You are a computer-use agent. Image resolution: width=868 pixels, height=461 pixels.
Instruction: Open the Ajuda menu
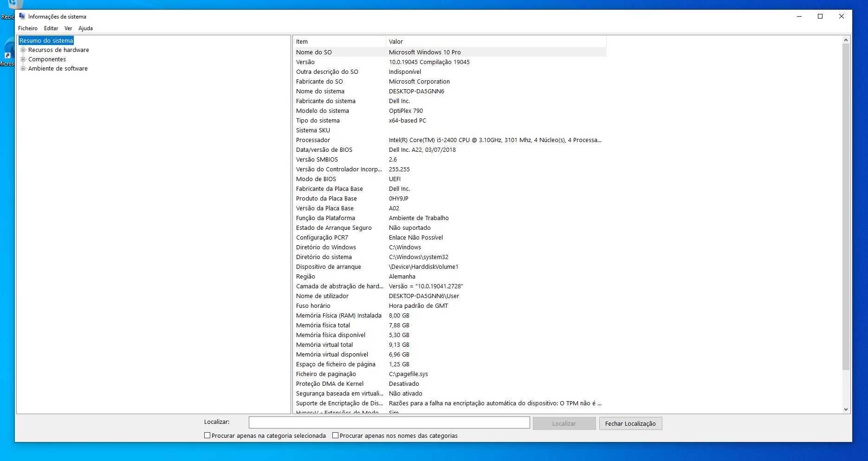pyautogui.click(x=85, y=28)
